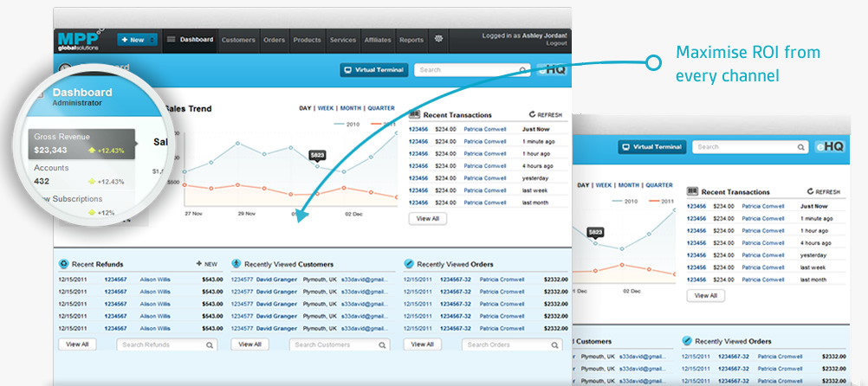The width and height of the screenshot is (868, 386).
Task: Click the eHQ logo in back dashboard window
Action: pyautogui.click(x=830, y=147)
